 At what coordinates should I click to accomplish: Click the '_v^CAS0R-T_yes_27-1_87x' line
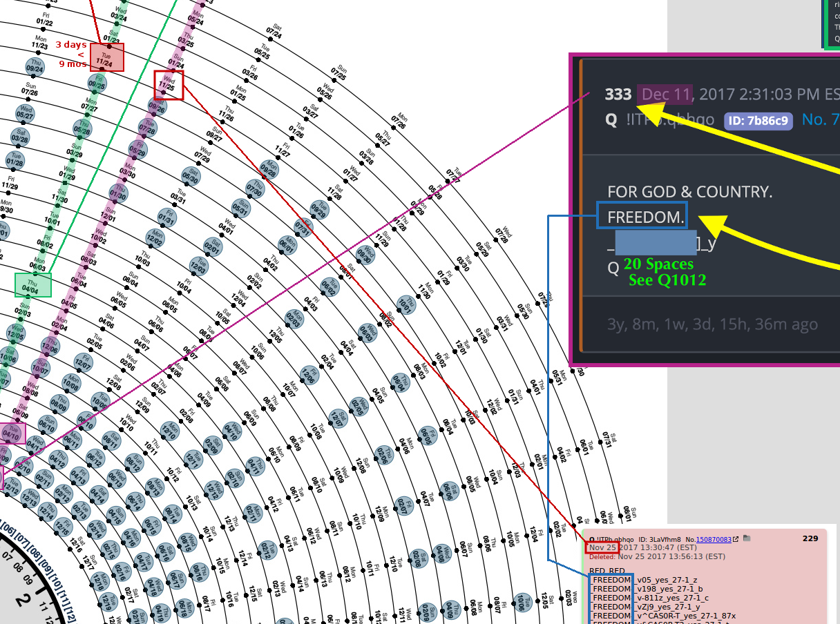click(x=684, y=616)
